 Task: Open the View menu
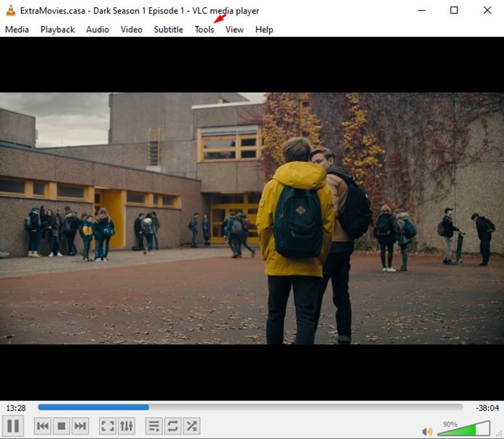(235, 30)
